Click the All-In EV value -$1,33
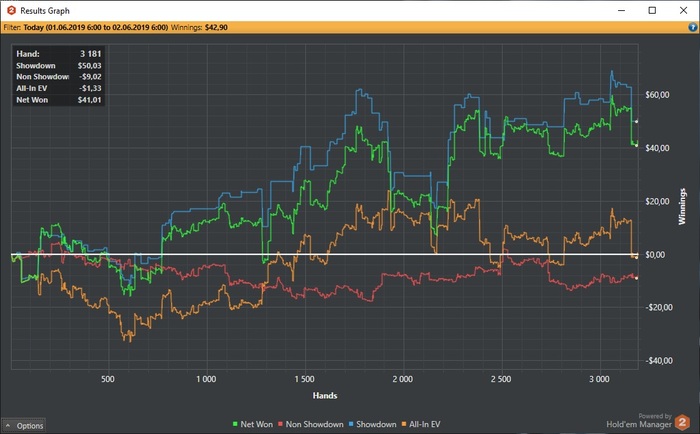Screen dimensions: 700x434 [91, 88]
